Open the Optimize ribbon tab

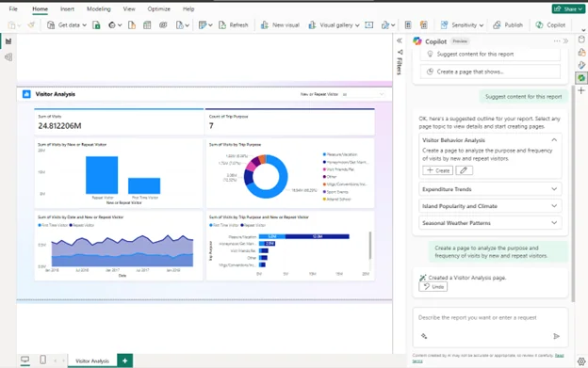(158, 9)
